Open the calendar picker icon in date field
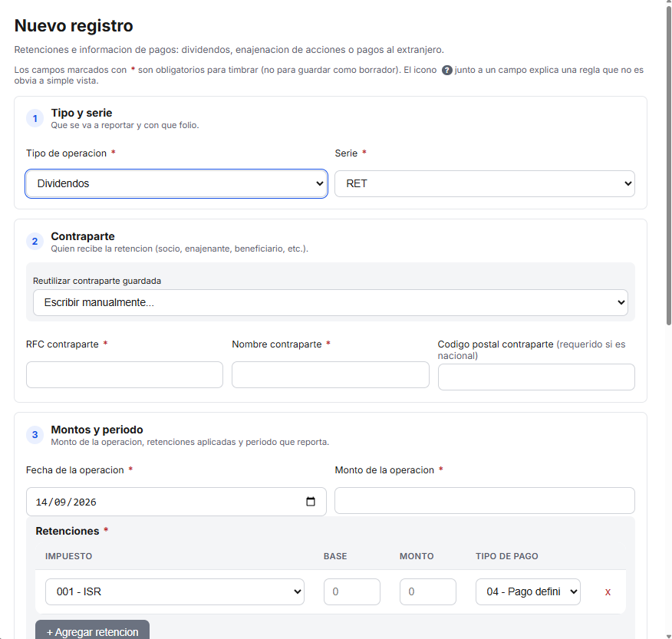Screen dimensions: 672x639 (x=311, y=502)
